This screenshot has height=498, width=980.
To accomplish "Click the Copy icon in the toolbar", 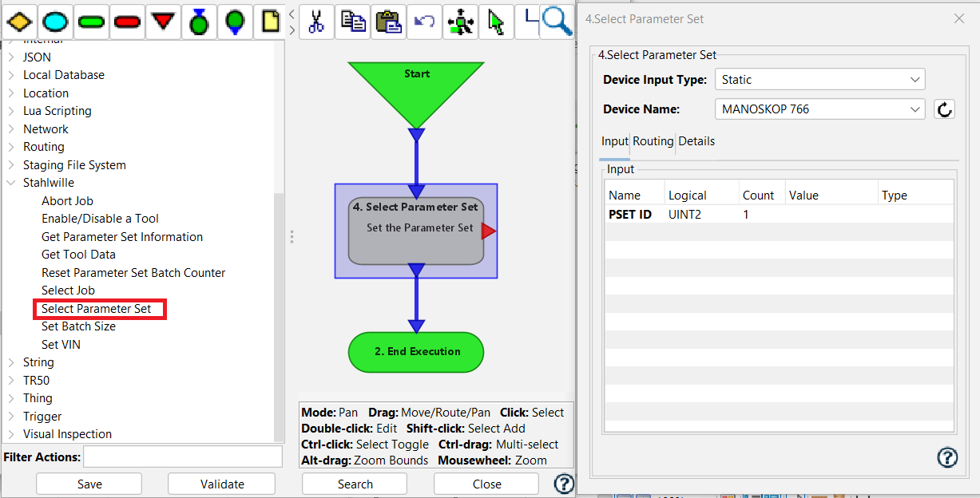I will click(x=352, y=22).
